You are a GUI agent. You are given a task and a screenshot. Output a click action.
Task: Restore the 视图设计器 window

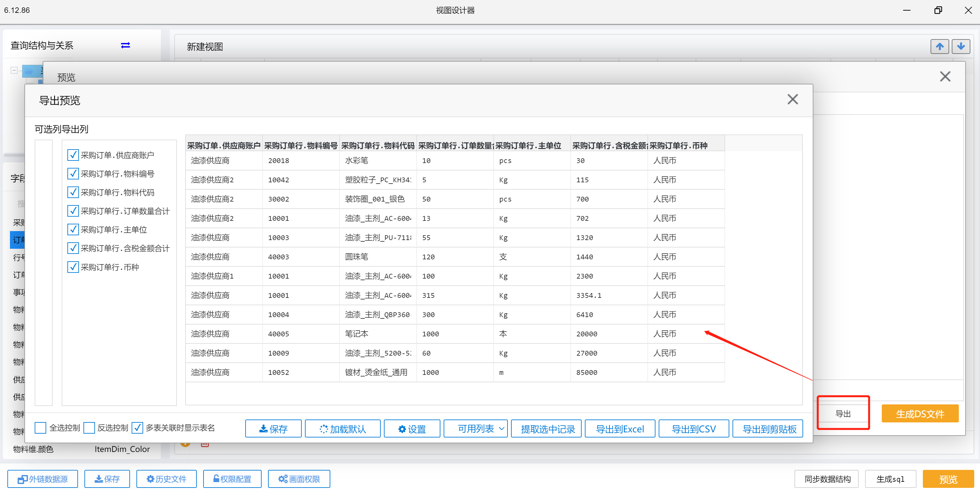coord(938,10)
